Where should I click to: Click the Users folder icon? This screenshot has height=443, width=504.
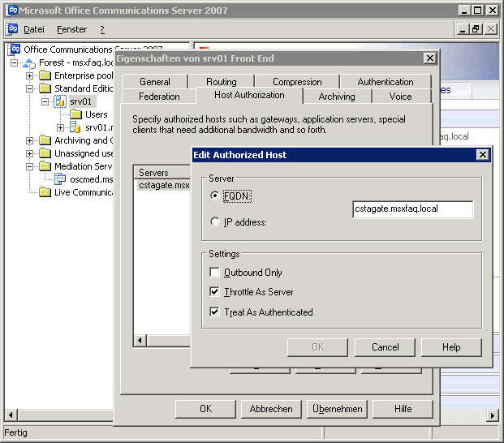click(75, 114)
